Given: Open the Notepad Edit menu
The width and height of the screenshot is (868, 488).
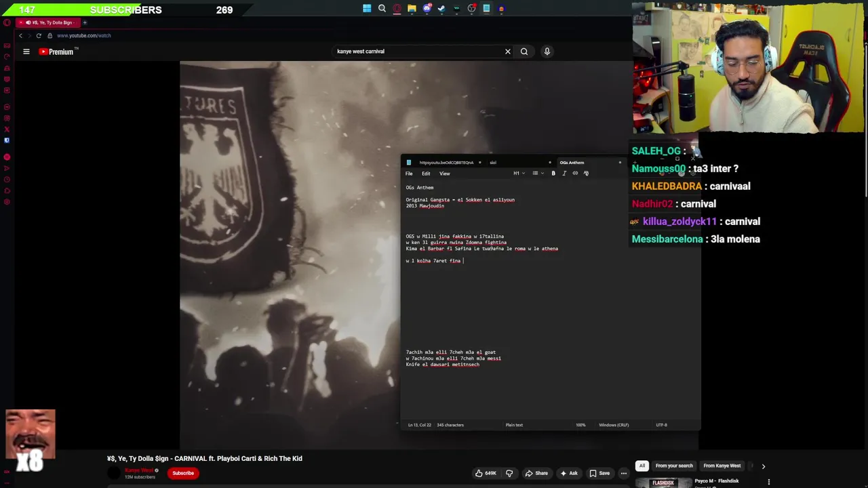Looking at the screenshot, I should pyautogui.click(x=426, y=174).
